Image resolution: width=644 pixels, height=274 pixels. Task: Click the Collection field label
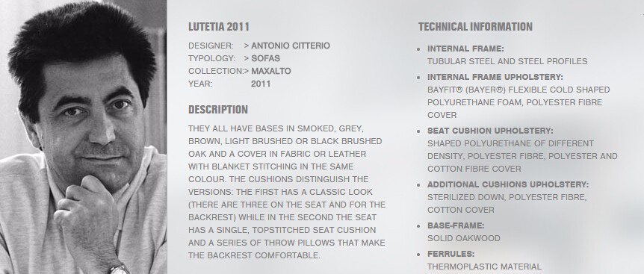pyautogui.click(x=216, y=71)
